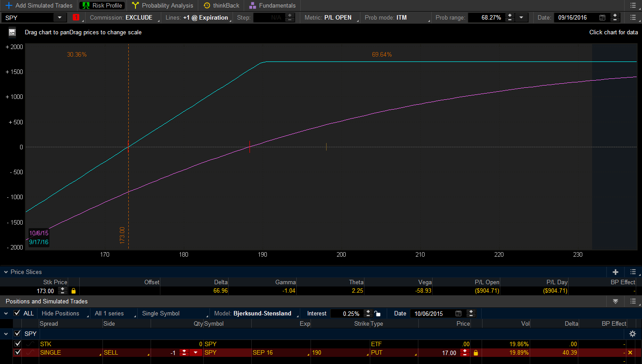Click the 10/6/15 line legend label

(39, 233)
